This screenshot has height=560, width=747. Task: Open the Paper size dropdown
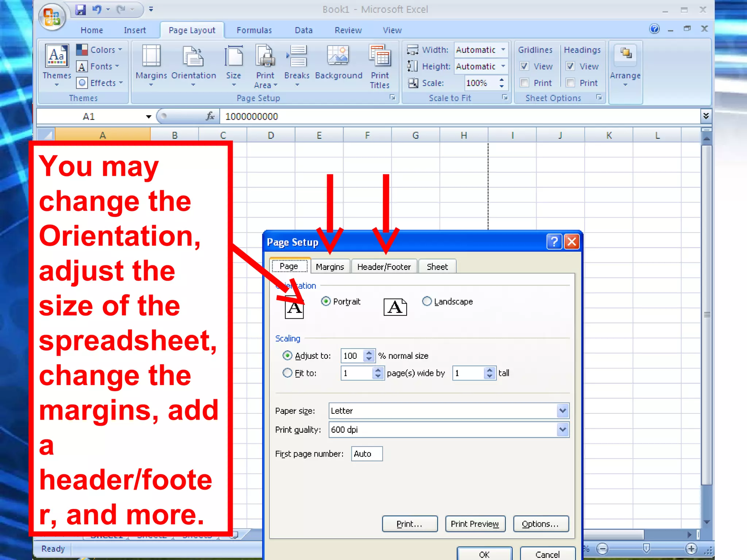[x=563, y=411]
